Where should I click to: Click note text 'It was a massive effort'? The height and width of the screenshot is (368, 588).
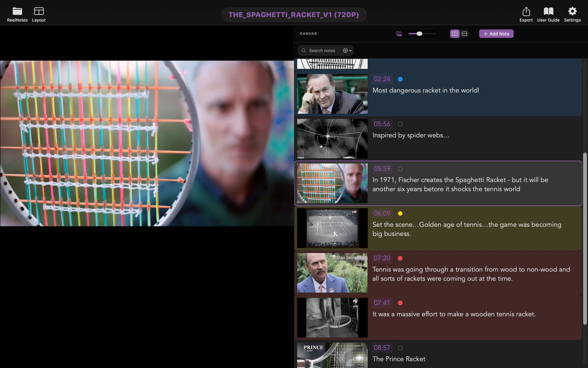(454, 314)
